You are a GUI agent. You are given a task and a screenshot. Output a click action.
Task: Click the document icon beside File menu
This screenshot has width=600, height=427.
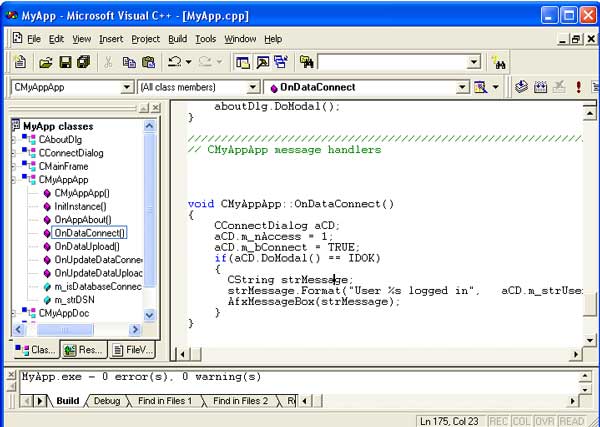click(x=17, y=38)
